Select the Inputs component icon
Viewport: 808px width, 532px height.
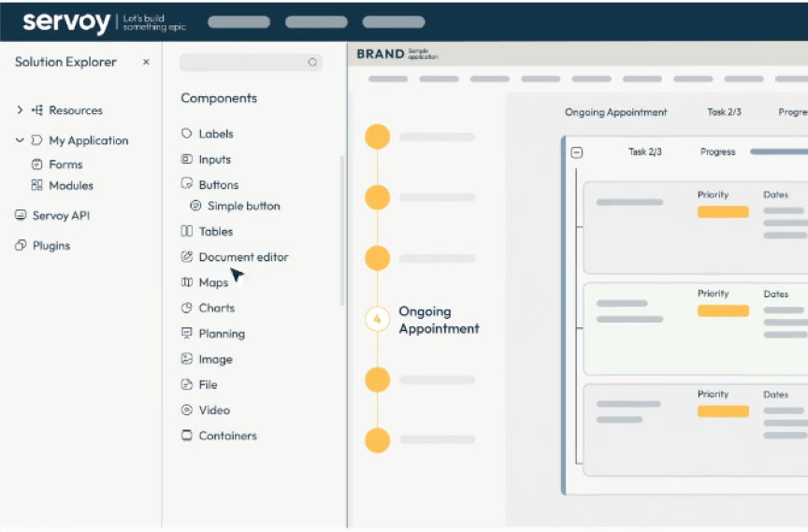point(187,160)
